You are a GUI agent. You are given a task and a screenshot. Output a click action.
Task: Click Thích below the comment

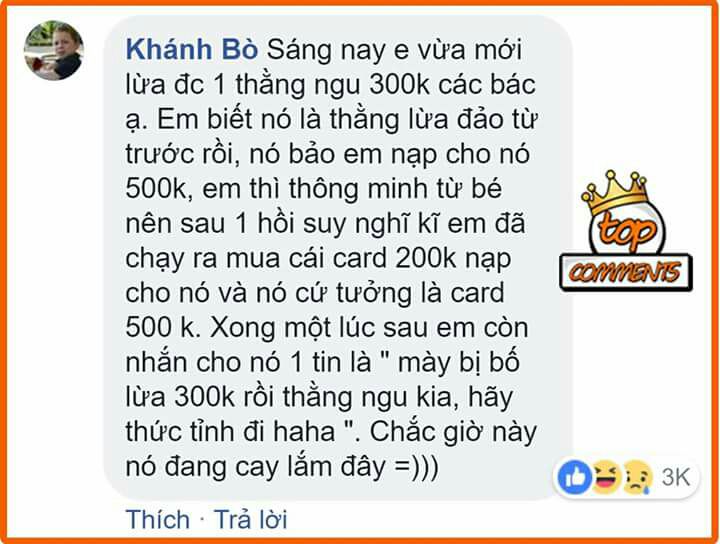point(158,519)
